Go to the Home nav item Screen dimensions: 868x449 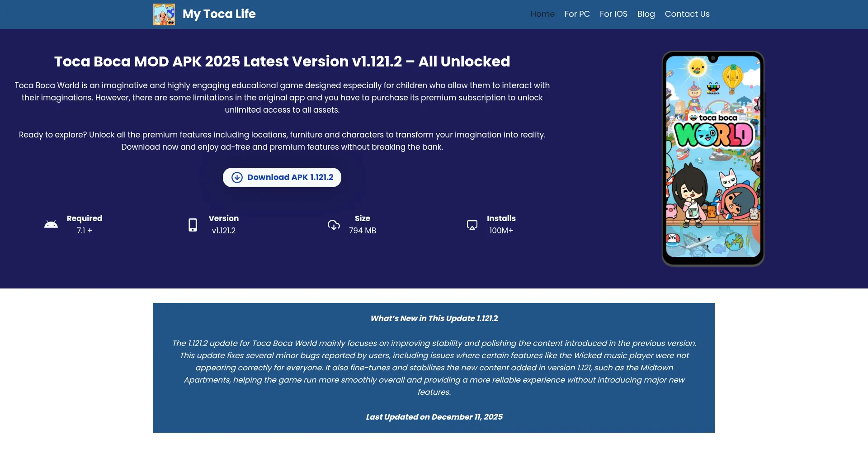pyautogui.click(x=542, y=14)
